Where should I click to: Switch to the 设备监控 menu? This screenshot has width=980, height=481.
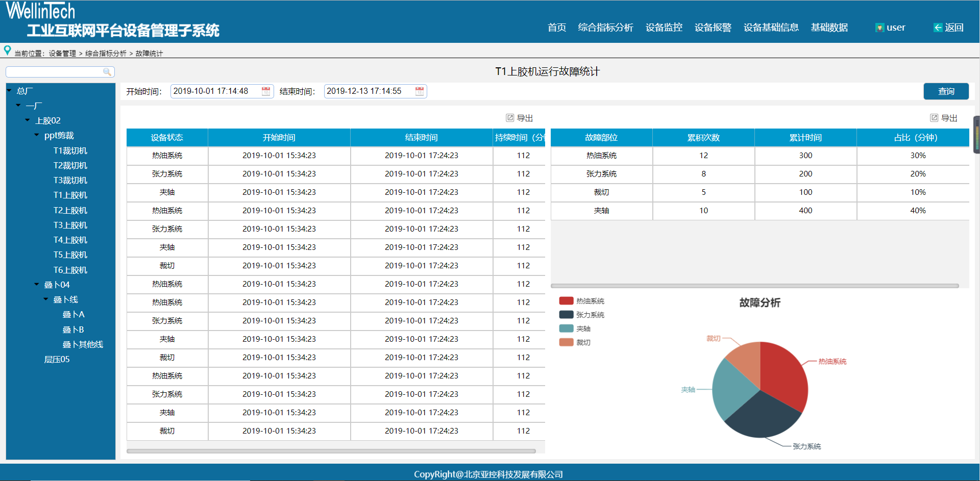pos(663,28)
